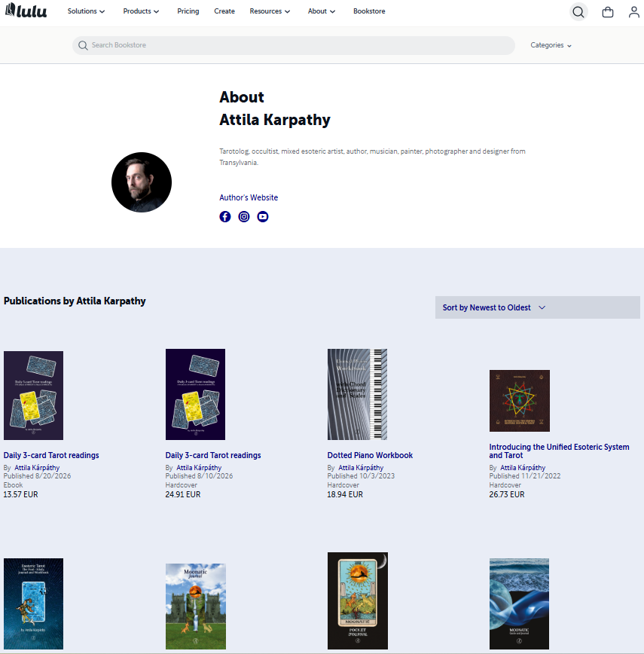Image resolution: width=644 pixels, height=654 pixels.
Task: Expand the Resources menu
Action: pyautogui.click(x=270, y=11)
